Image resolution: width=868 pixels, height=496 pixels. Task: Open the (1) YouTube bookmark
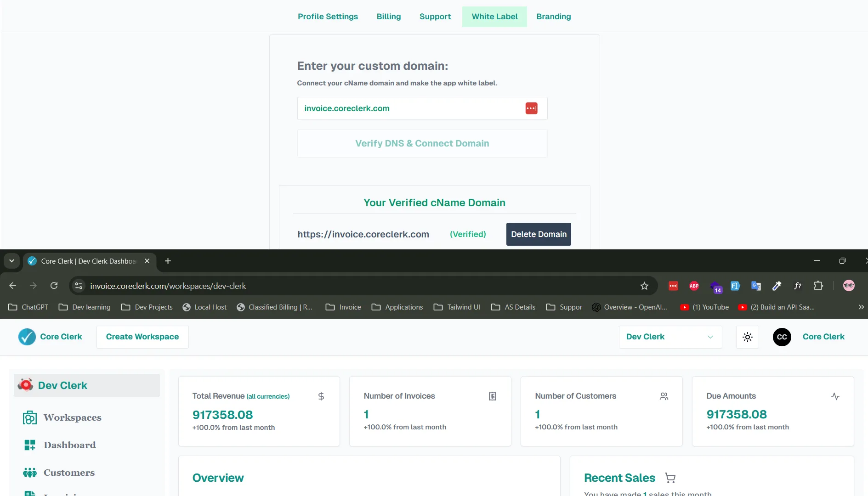[704, 307]
